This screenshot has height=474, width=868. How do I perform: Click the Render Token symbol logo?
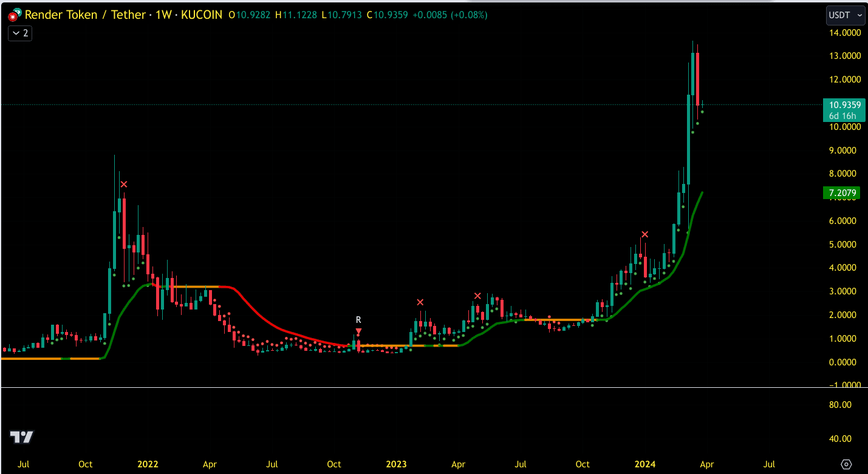[15, 15]
